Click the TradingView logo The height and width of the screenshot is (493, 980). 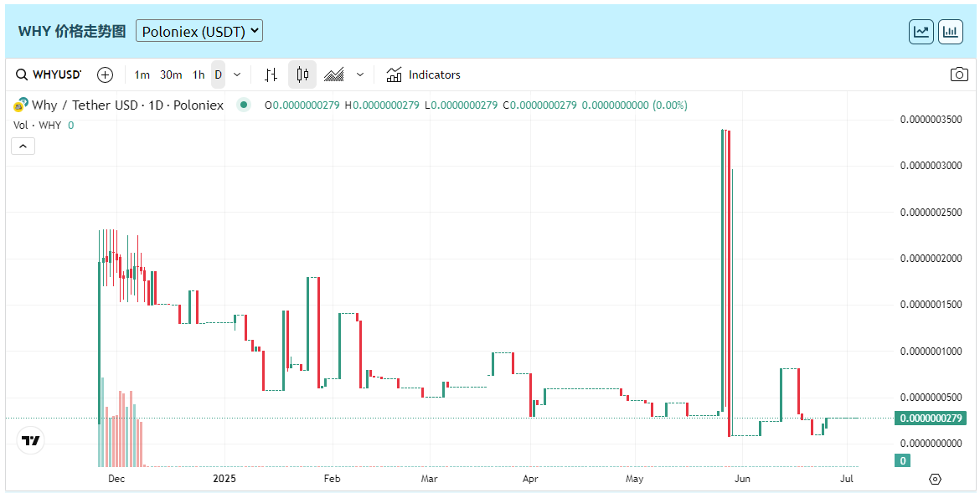(x=31, y=440)
